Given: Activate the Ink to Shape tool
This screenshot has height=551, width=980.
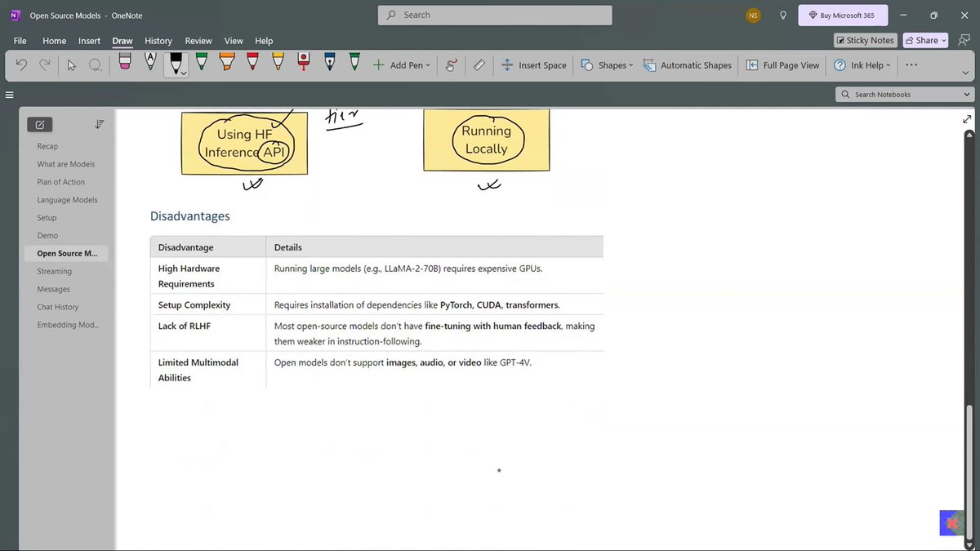Looking at the screenshot, I should [451, 65].
